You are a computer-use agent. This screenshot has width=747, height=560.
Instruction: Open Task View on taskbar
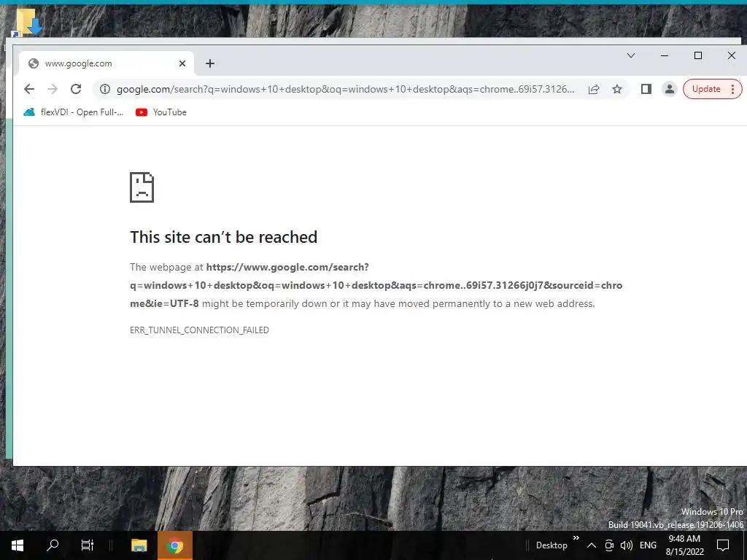coord(88,545)
